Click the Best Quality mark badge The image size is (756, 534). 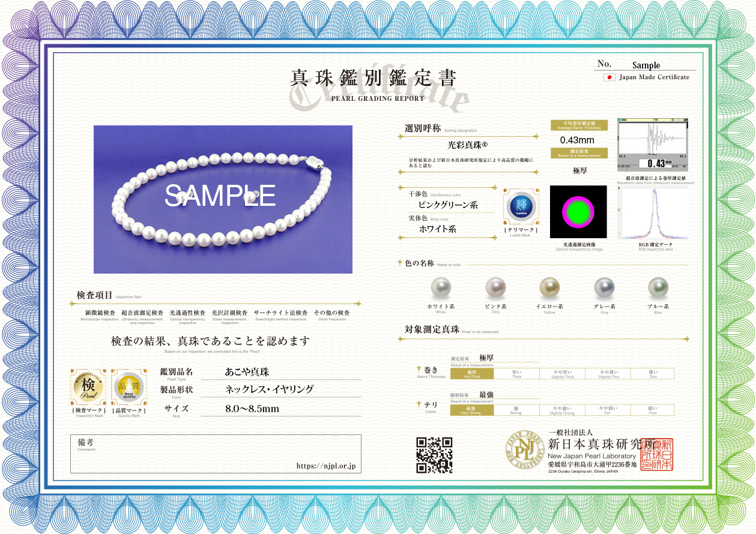coord(130,387)
